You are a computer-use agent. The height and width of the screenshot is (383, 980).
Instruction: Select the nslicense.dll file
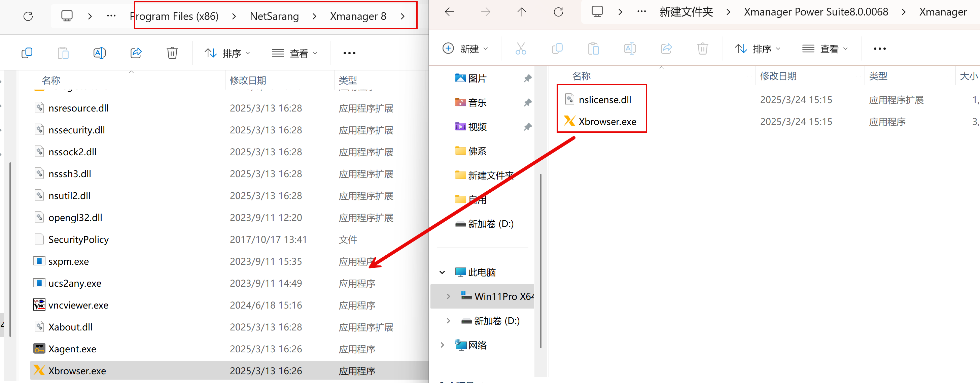coord(604,100)
